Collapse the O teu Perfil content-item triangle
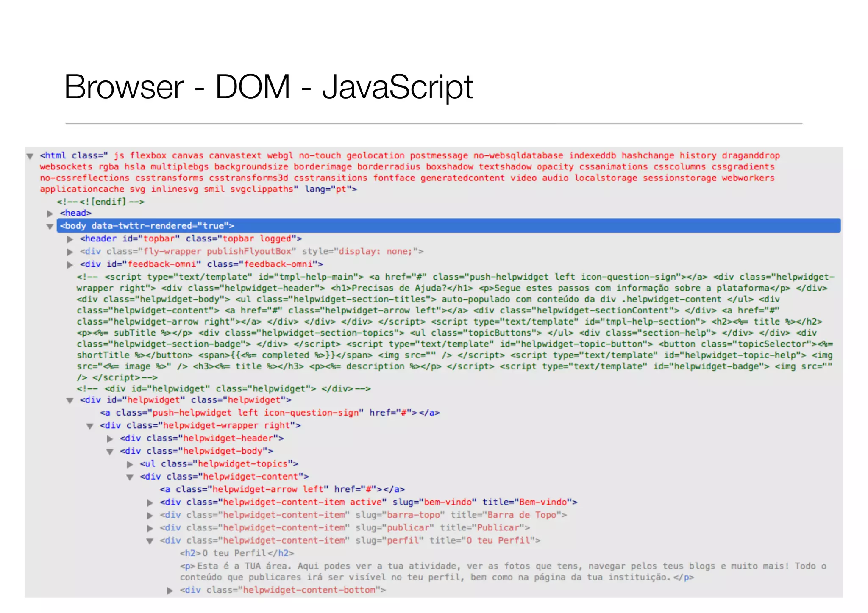The height and width of the screenshot is (613, 868). 150,541
